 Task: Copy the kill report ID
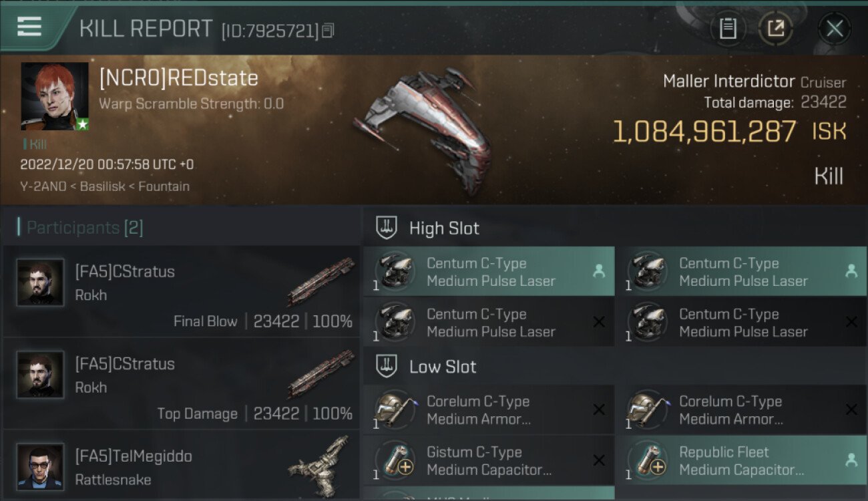(328, 31)
